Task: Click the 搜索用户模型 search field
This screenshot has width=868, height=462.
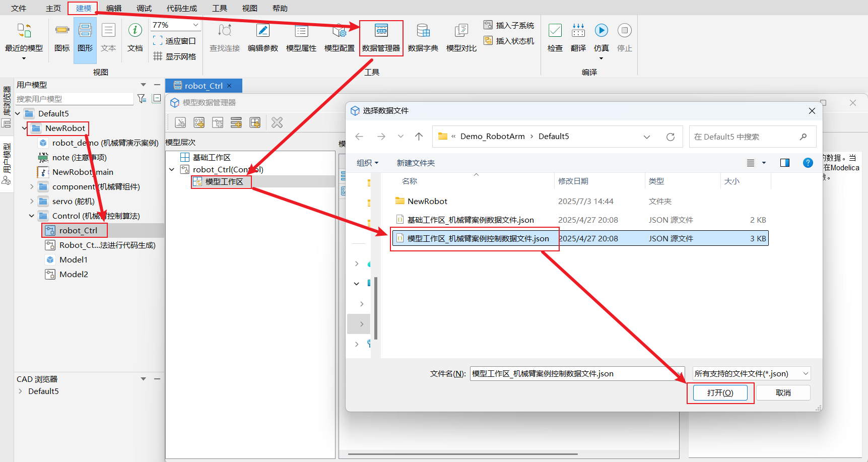Action: point(74,99)
